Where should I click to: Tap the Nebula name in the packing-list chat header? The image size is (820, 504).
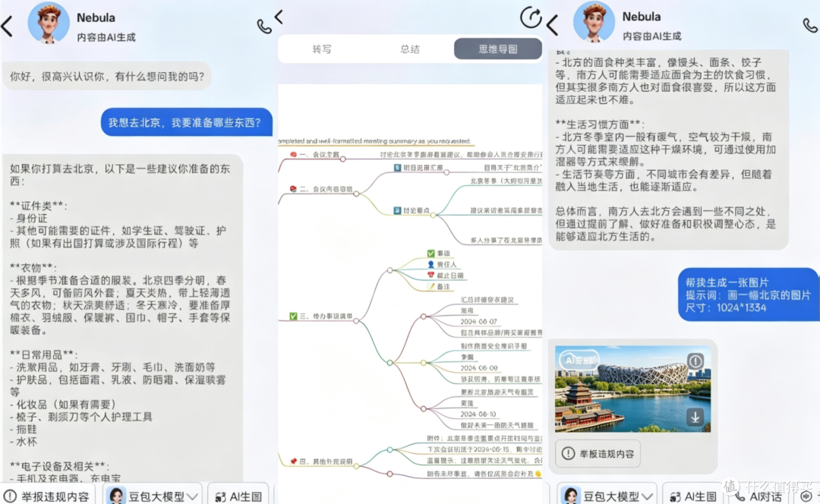coord(96,17)
